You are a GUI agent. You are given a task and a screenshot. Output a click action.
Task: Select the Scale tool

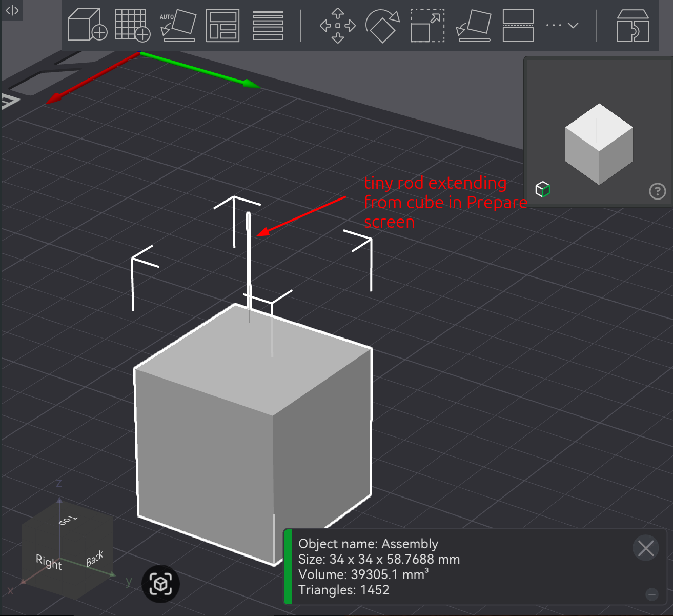pyautogui.click(x=427, y=25)
